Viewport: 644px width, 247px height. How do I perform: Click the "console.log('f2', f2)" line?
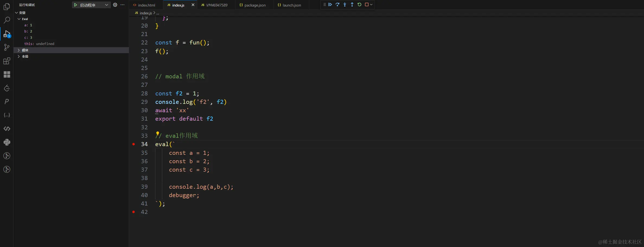point(191,102)
